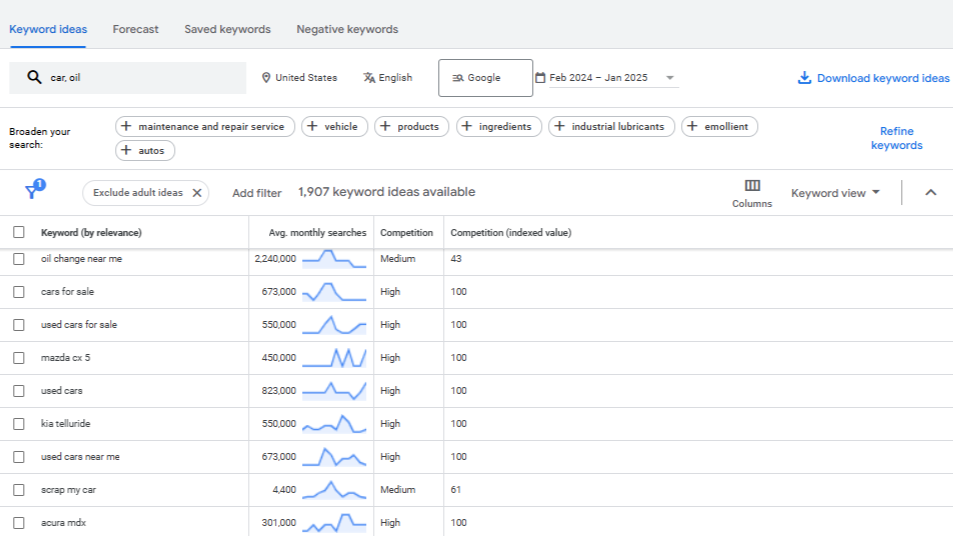Change the English language setting
Screen dimensions: 953x536
pyautogui.click(x=388, y=78)
